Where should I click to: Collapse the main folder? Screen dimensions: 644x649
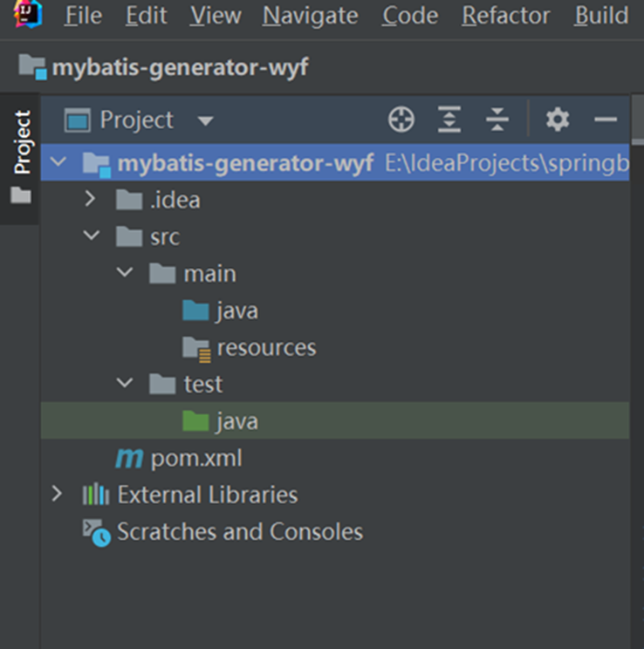125,272
